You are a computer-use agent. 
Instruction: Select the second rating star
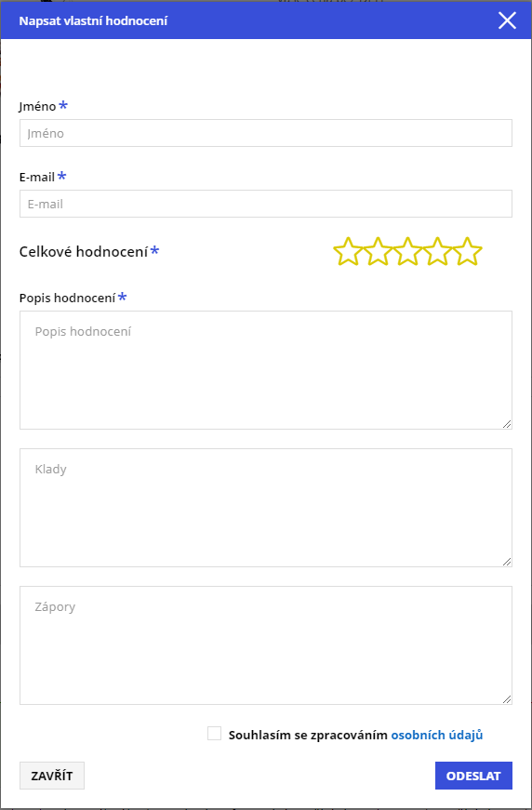tap(379, 252)
